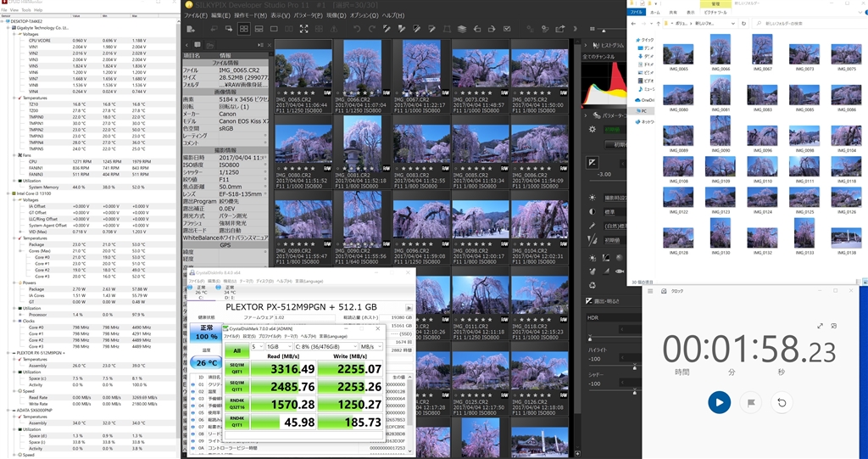Open the 1GiB test size dropdown
Viewport: 868px width, 459px height.
coord(278,346)
